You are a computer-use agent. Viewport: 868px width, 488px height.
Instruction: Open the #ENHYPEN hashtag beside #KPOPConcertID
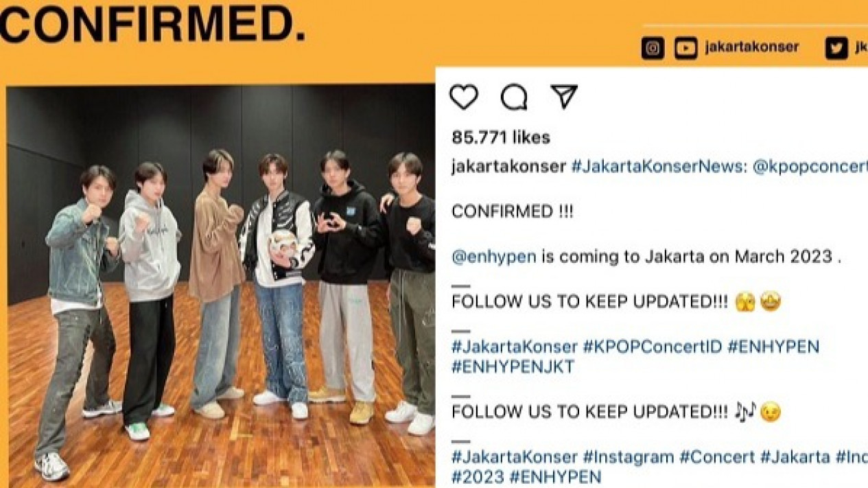tap(773, 347)
